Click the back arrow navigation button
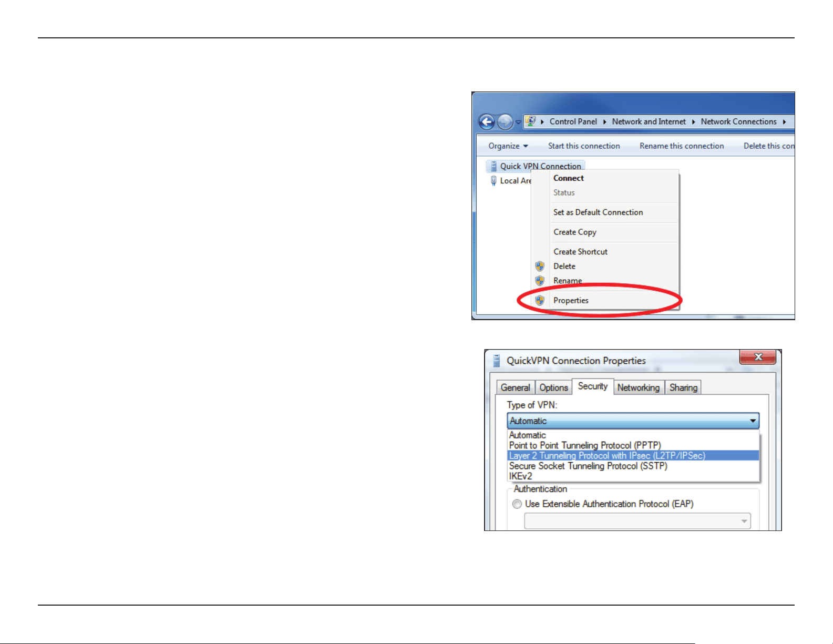Viewport: 833px width, 644px height. (x=487, y=122)
